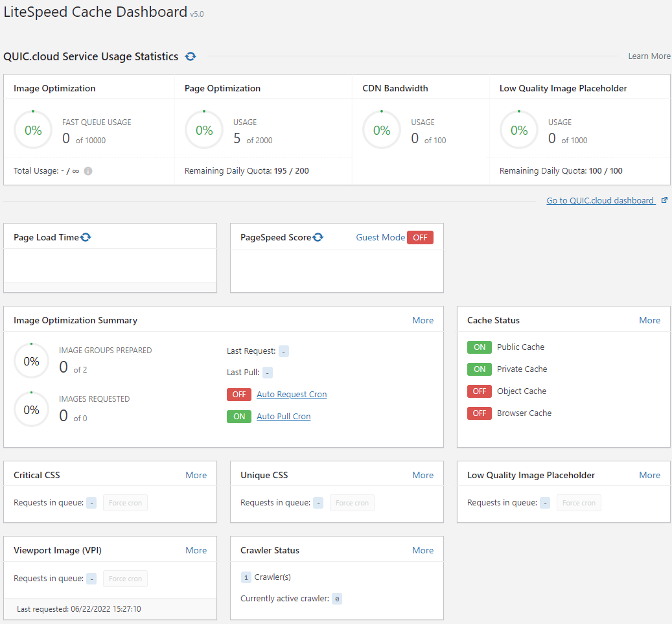
Task: Click Critical CSS requests in queue badge
Action: [x=91, y=503]
